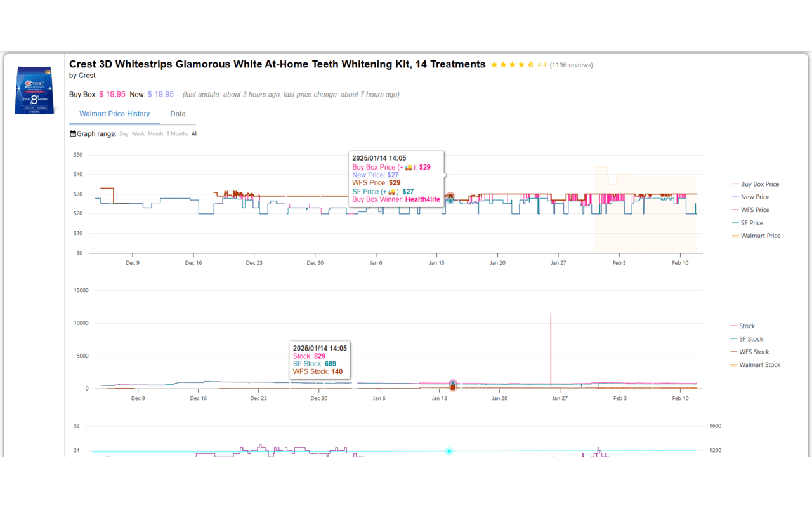Open the (1196 reviews) link

coord(571,65)
